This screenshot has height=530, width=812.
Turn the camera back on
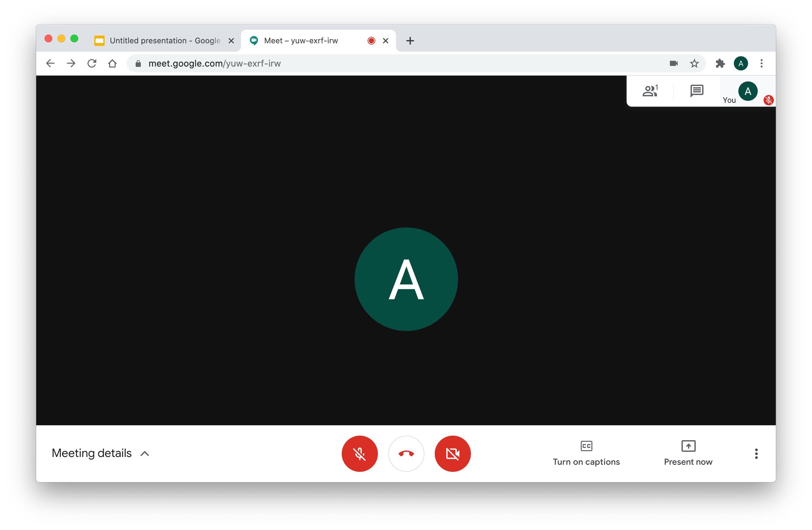coord(453,453)
